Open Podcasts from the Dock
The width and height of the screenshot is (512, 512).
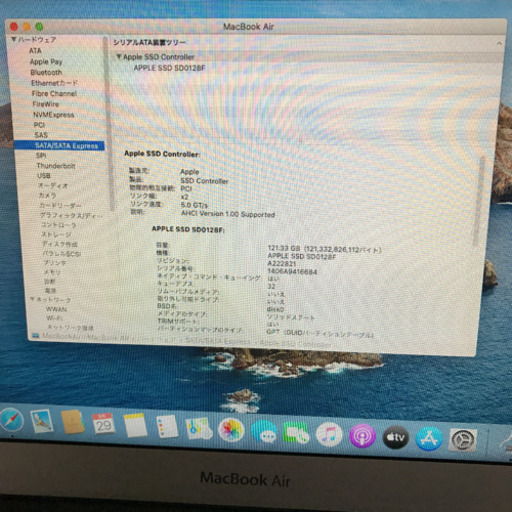tap(362, 436)
